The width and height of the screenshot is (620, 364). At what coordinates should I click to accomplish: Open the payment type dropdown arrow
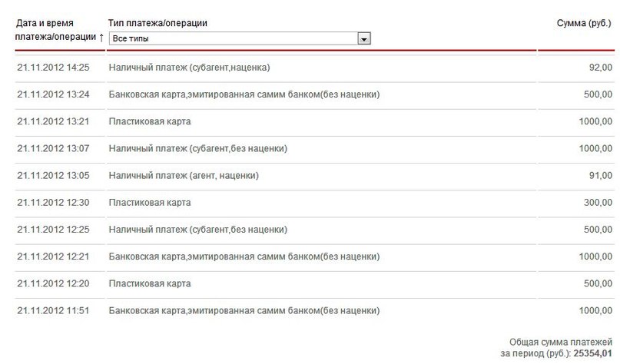pos(363,38)
